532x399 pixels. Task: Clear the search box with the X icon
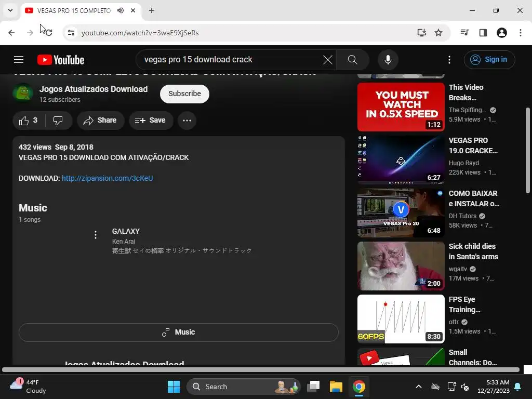pos(328,60)
